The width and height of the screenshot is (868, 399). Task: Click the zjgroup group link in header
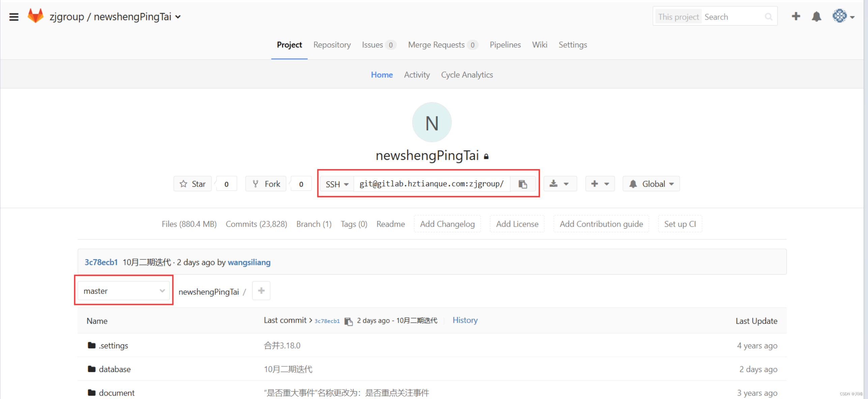tap(66, 17)
